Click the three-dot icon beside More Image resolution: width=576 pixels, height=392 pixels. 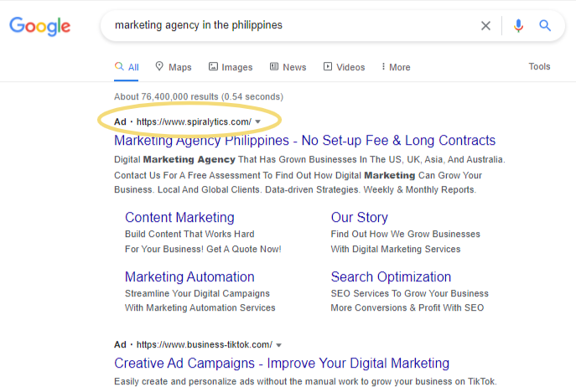pos(383,66)
